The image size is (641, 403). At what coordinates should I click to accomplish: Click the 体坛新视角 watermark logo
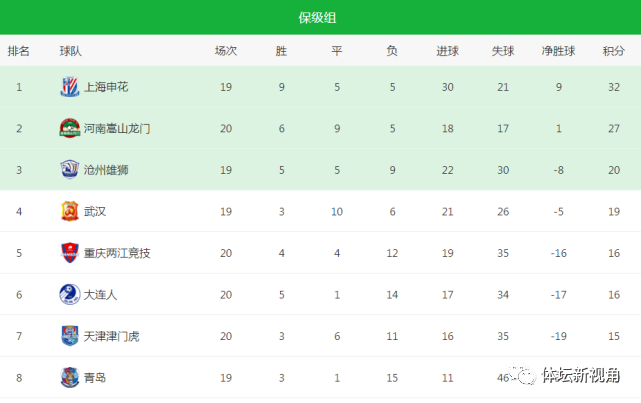pyautogui.click(x=564, y=375)
